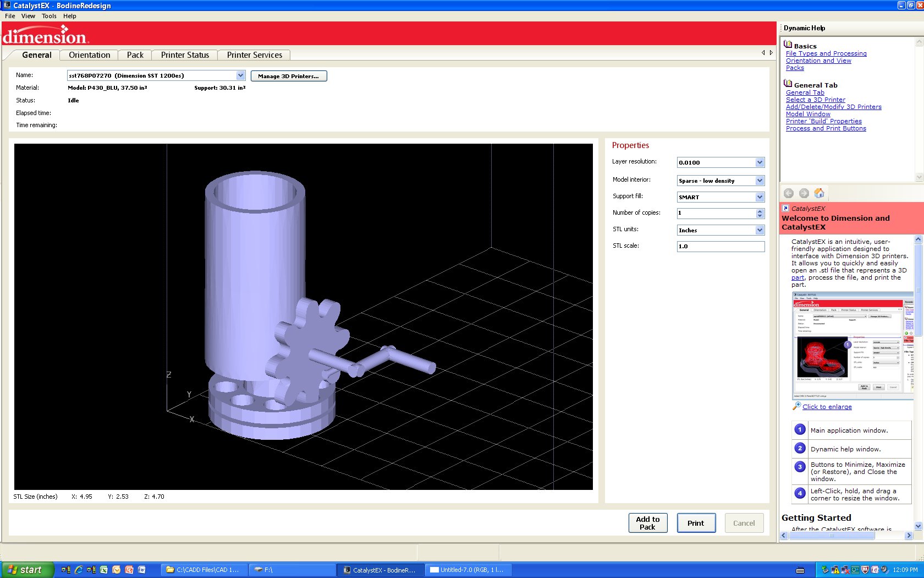
Task: Open the Tools menu
Action: coord(49,16)
